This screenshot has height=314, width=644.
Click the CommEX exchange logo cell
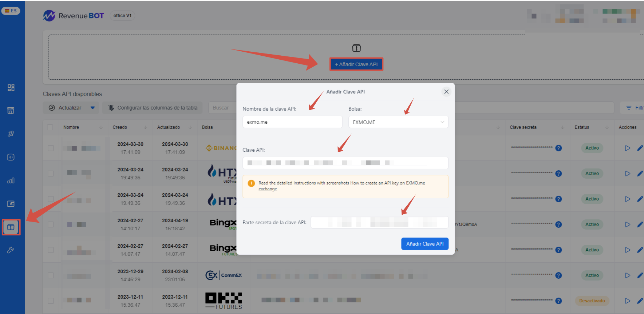224,275
